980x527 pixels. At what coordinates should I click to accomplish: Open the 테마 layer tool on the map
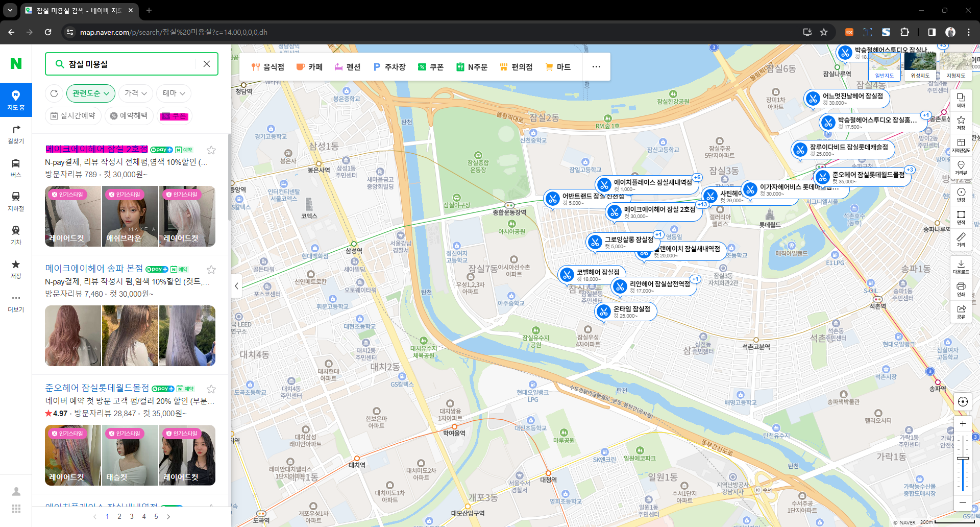[x=961, y=100]
